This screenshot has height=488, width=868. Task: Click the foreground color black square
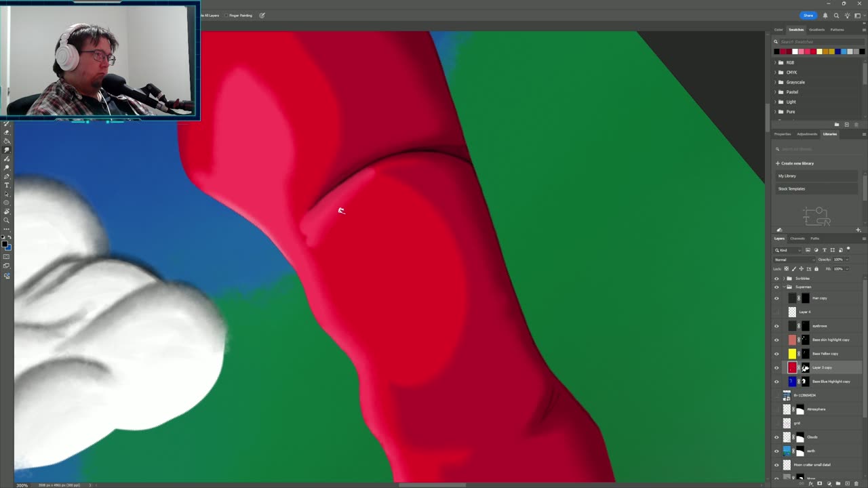point(5,244)
